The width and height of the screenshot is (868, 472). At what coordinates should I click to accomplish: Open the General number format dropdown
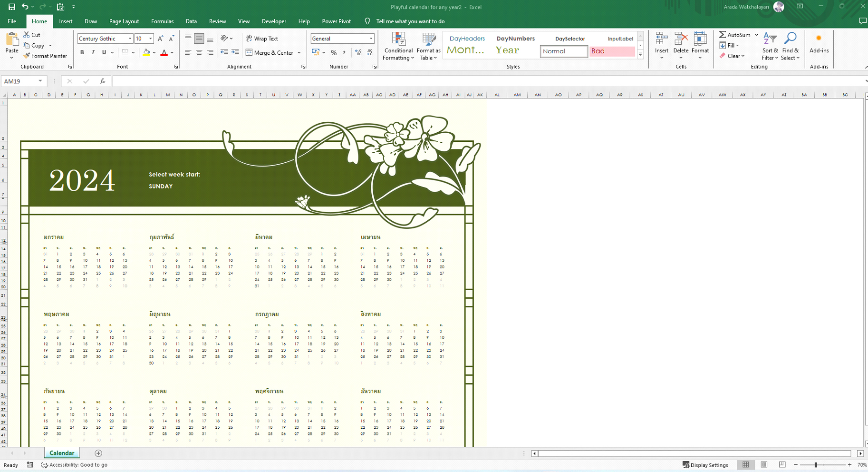[x=371, y=39]
